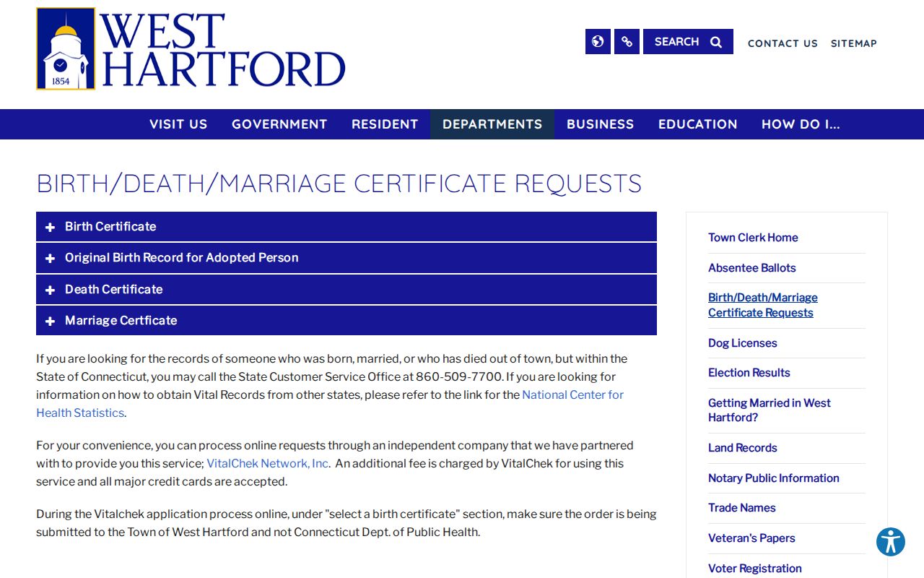
Task: Go to Town Clerk Home
Action: pyautogui.click(x=753, y=238)
